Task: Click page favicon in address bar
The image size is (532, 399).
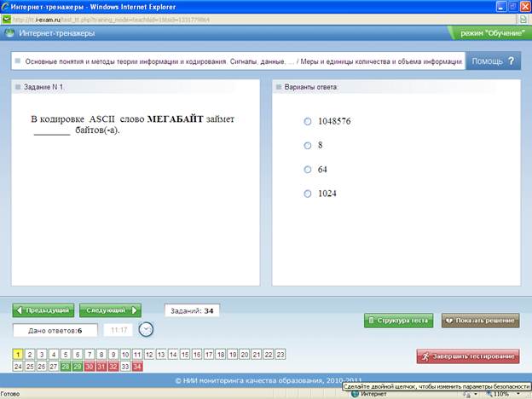Action: click(6, 20)
